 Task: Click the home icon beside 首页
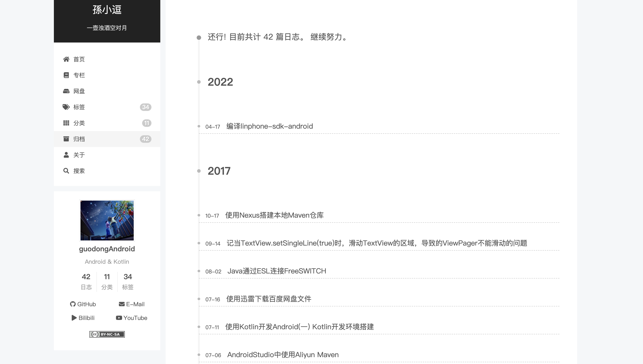point(66,59)
